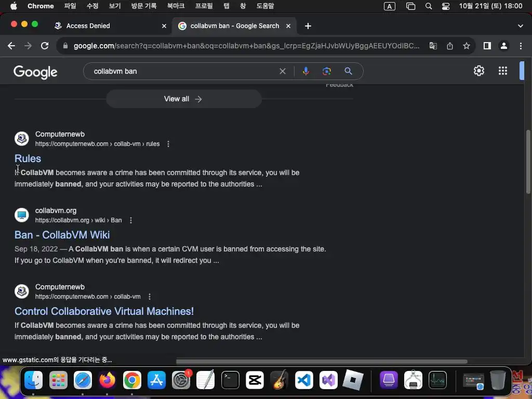Open the Chrome profile avatar
This screenshot has height=399, width=532.
(504, 46)
